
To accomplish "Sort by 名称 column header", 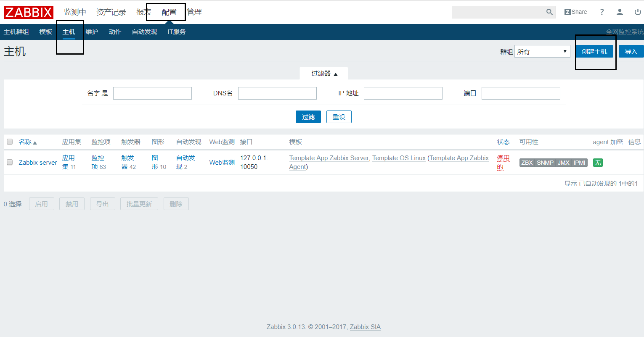I will [28, 142].
